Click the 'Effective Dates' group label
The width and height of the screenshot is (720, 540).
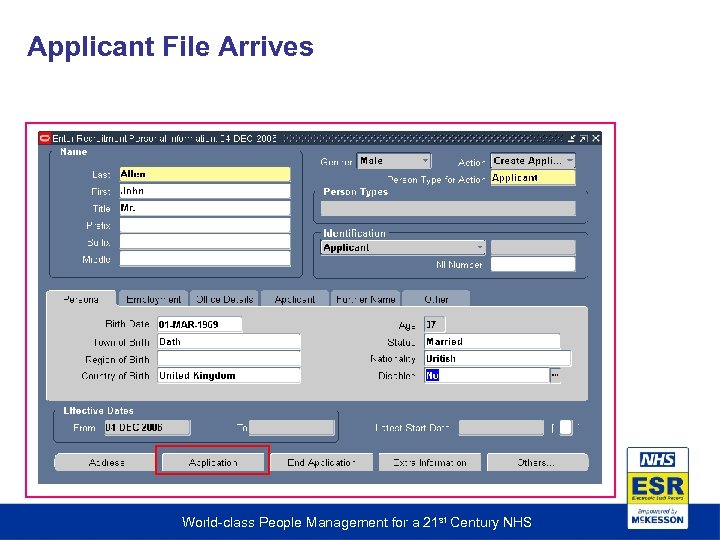98,411
